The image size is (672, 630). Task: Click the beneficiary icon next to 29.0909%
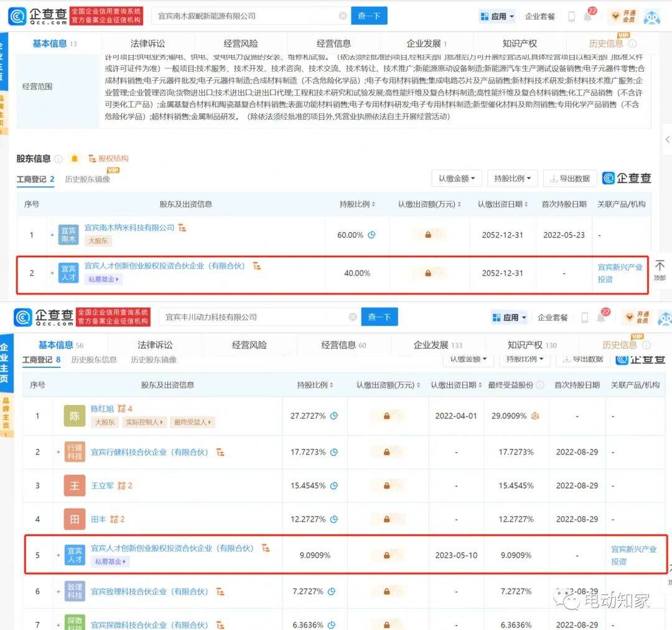[x=535, y=416]
